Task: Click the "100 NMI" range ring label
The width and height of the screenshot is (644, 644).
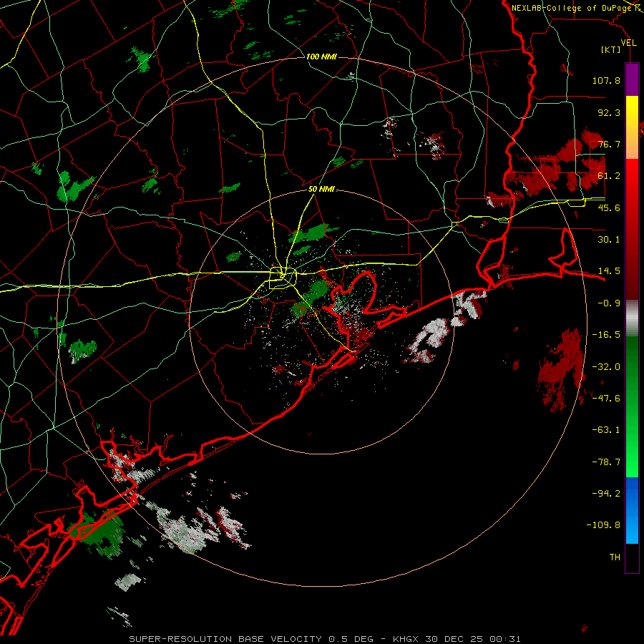Action: tap(321, 57)
